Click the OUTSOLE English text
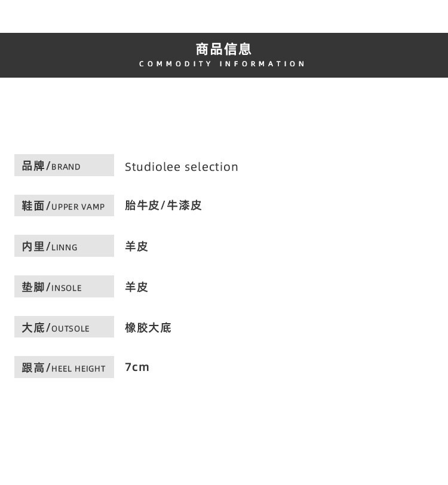Screen dimensions: 448x485 pos(70,329)
